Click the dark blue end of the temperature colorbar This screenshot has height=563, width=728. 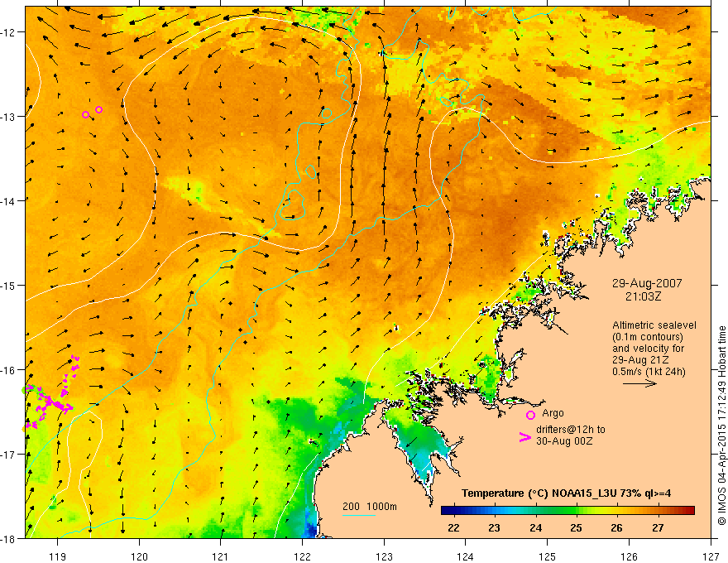coord(447,511)
